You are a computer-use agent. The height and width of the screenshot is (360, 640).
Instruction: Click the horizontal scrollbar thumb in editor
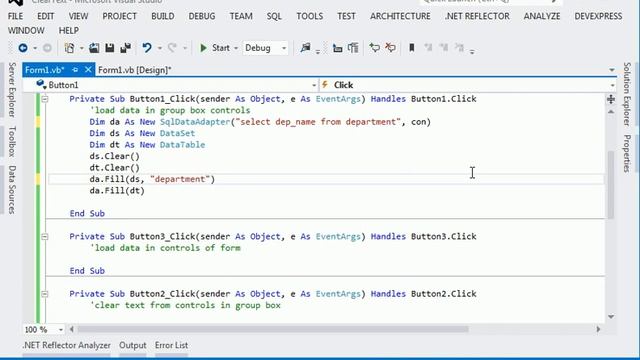273,329
